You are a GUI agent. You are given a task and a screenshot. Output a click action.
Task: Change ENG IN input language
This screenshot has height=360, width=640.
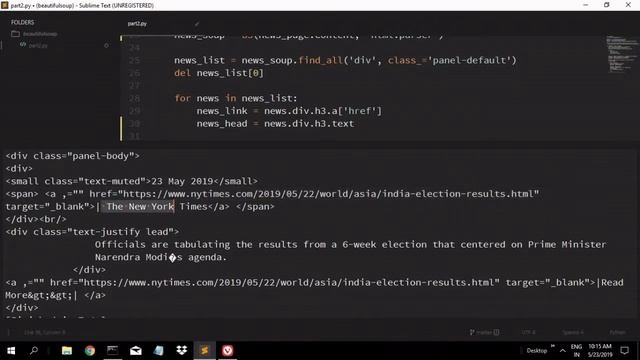pyautogui.click(x=576, y=351)
